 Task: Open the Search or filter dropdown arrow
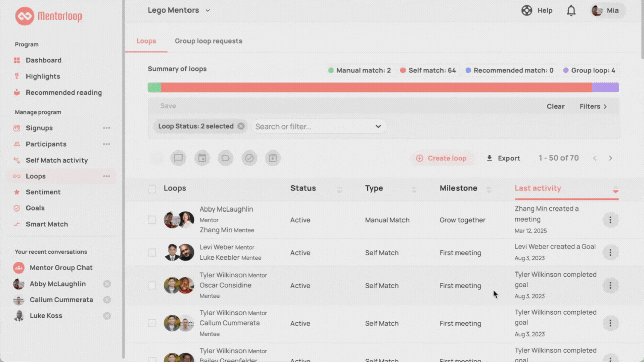[378, 127]
